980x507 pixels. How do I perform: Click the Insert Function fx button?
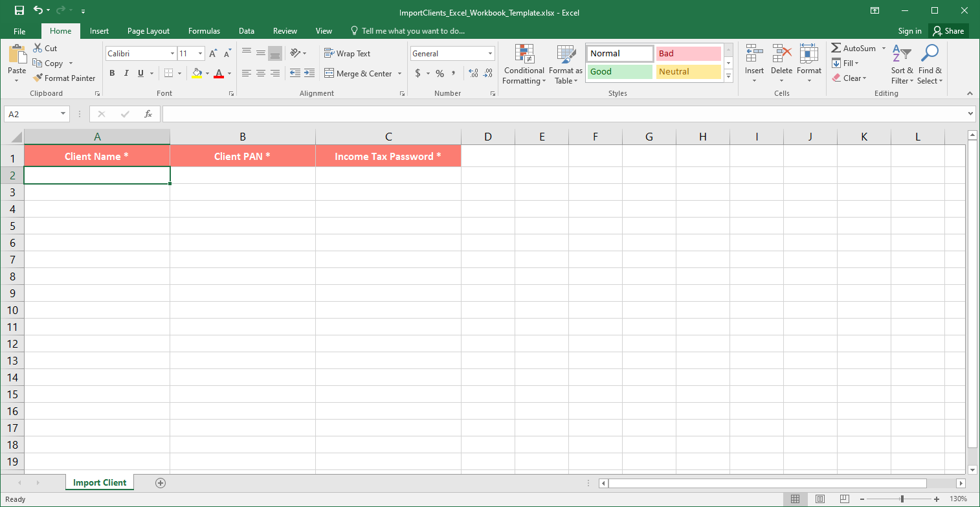pyautogui.click(x=148, y=114)
